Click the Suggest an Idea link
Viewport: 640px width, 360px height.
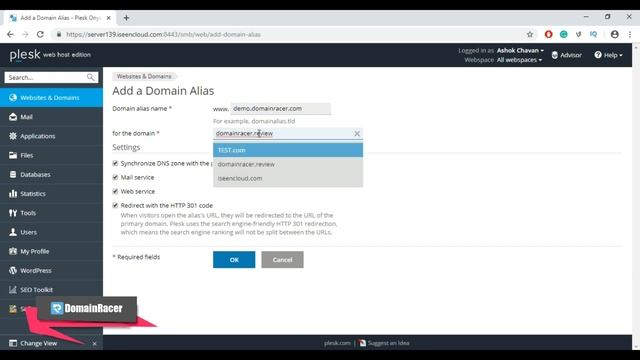point(388,343)
